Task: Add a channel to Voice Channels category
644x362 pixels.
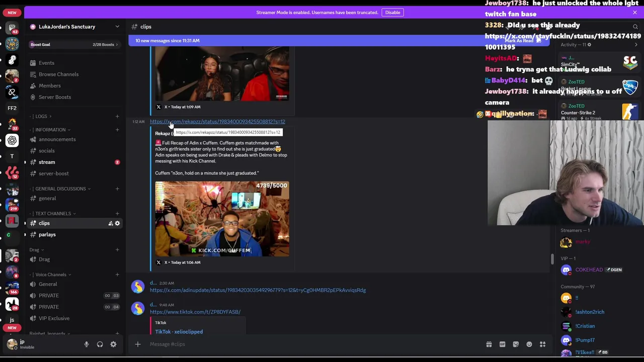Action: [117, 275]
